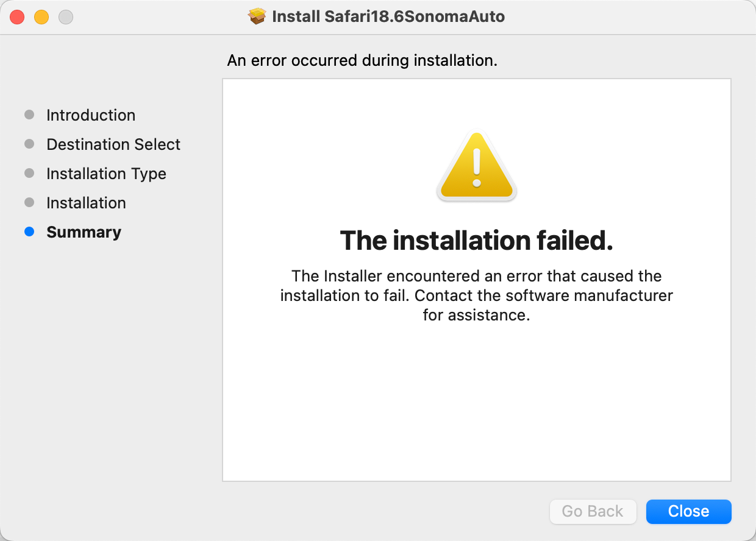Viewport: 756px width, 541px height.
Task: Click the Install Safari18.6SonomaAuto window title
Action: (388, 16)
